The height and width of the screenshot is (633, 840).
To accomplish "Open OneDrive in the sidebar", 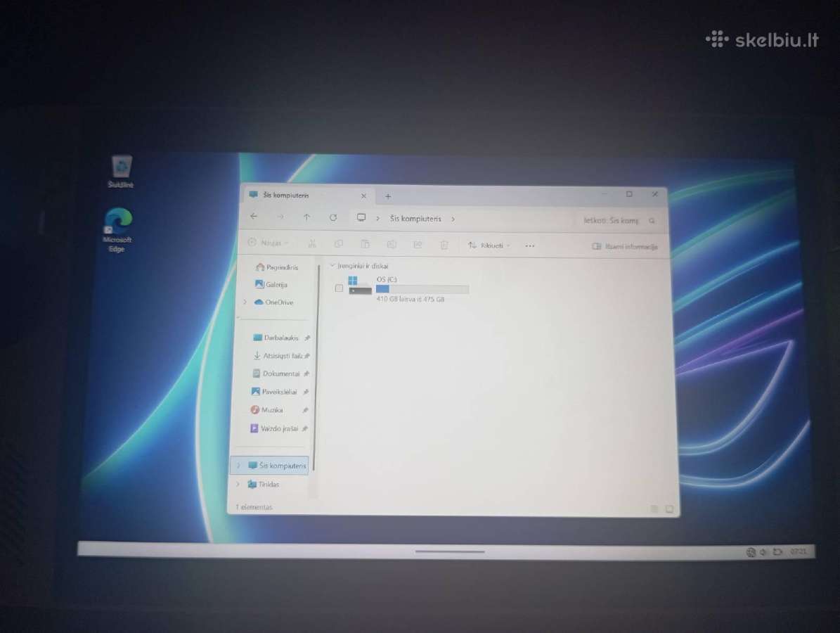I will (273, 302).
